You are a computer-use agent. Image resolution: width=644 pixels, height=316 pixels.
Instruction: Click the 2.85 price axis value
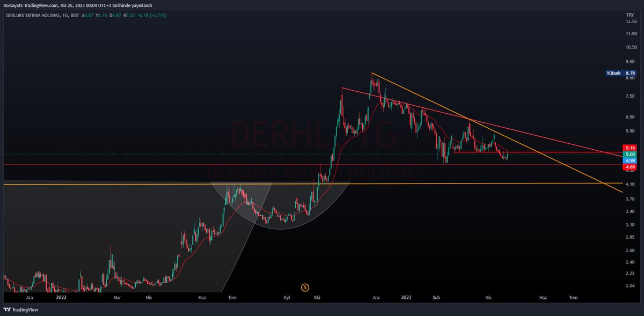(631, 237)
